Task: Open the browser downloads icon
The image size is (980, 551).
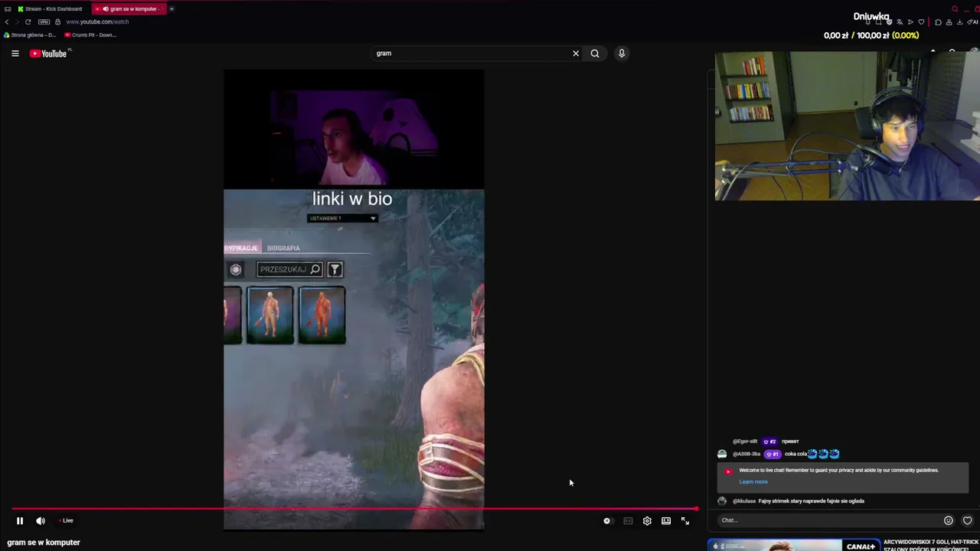Action: (959, 22)
